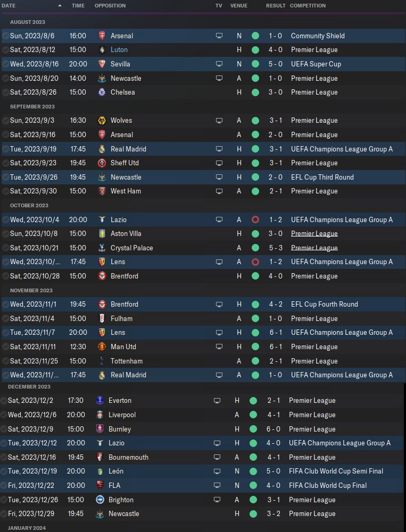Image resolution: width=406 pixels, height=532 pixels.
Task: Toggle the check mark next to Sat, 2023/12/9
Action: pos(4,429)
